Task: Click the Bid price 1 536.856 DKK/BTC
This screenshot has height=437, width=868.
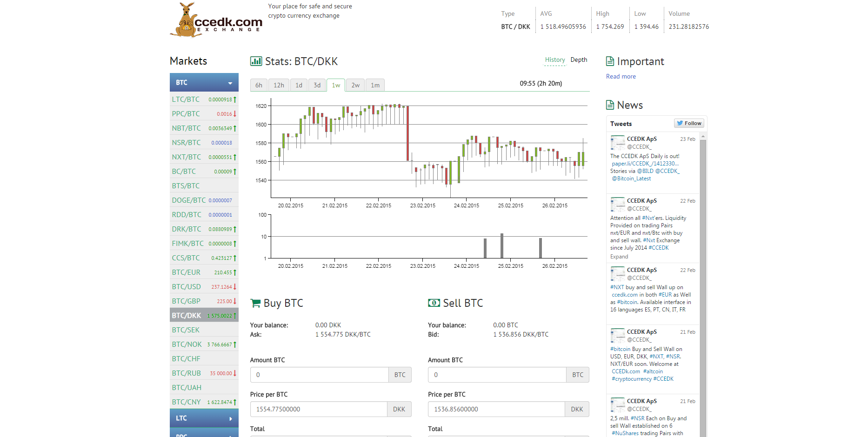Action: (521, 335)
